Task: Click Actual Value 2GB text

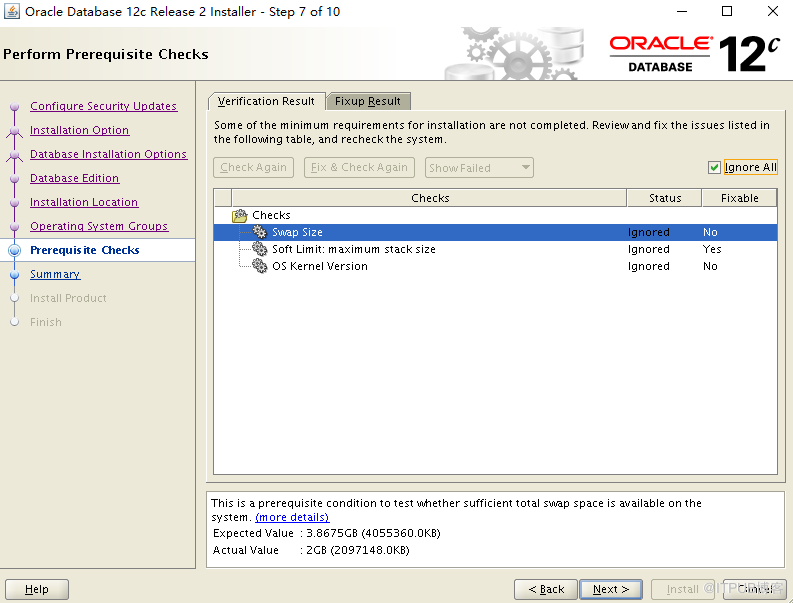Action: click(311, 550)
